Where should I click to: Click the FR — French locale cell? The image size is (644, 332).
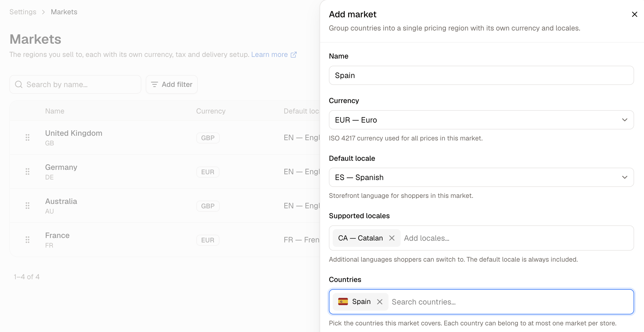(x=302, y=240)
